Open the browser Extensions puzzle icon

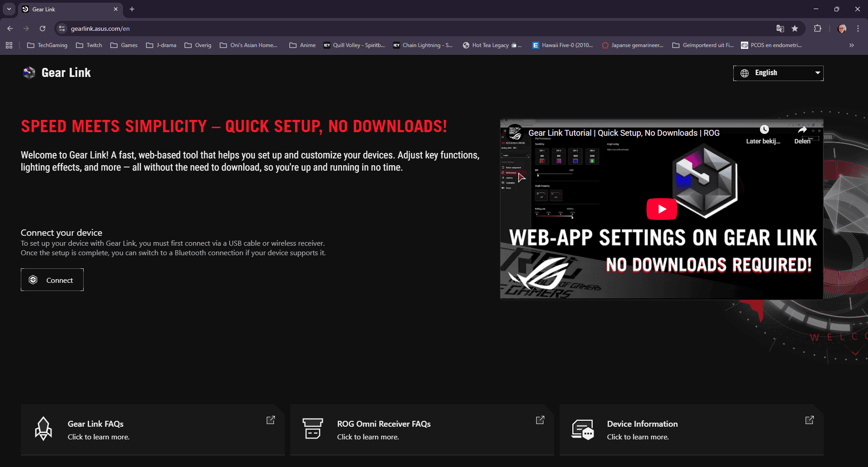click(817, 29)
